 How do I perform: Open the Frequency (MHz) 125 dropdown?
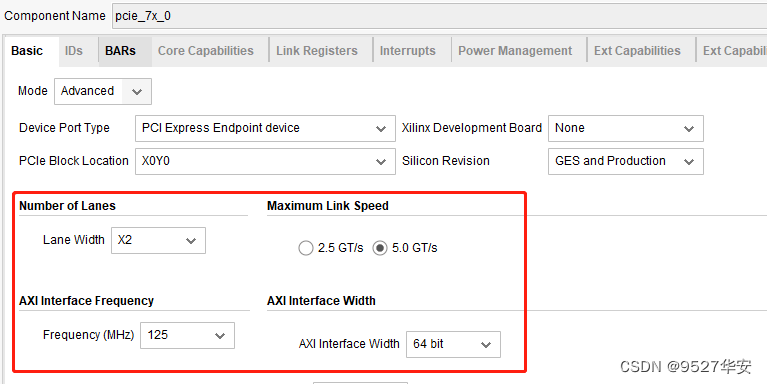click(187, 335)
